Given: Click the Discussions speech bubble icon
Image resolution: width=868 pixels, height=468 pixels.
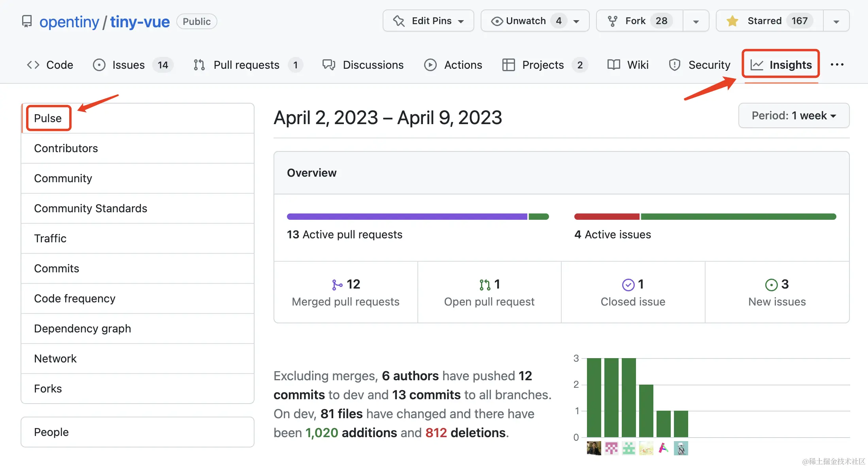Looking at the screenshot, I should pos(329,65).
